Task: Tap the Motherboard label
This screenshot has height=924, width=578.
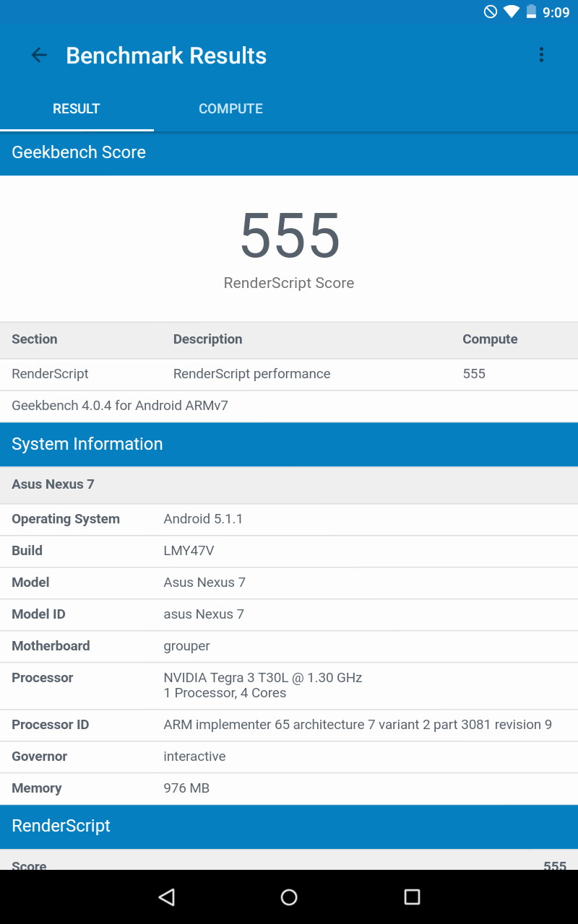Action: pos(51,646)
